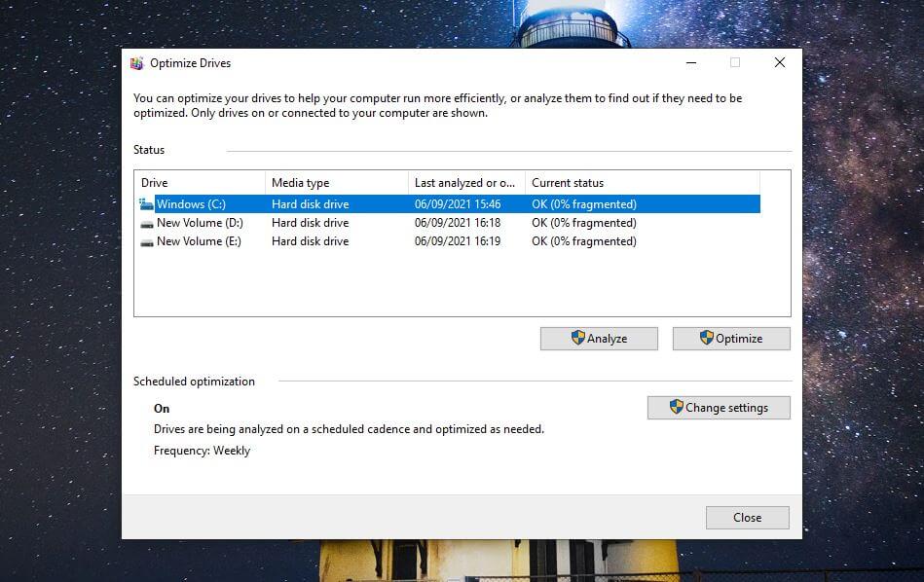Select the New Volume (D:) row

click(450, 223)
